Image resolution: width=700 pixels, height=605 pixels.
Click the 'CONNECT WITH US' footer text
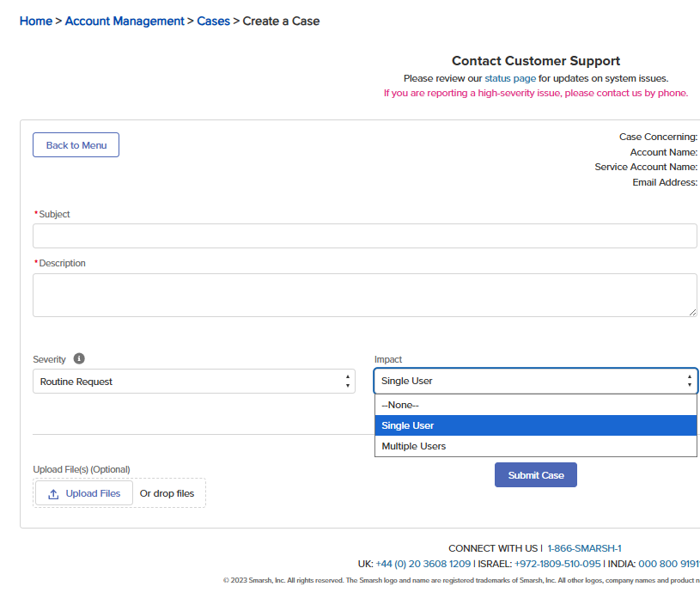tap(493, 548)
